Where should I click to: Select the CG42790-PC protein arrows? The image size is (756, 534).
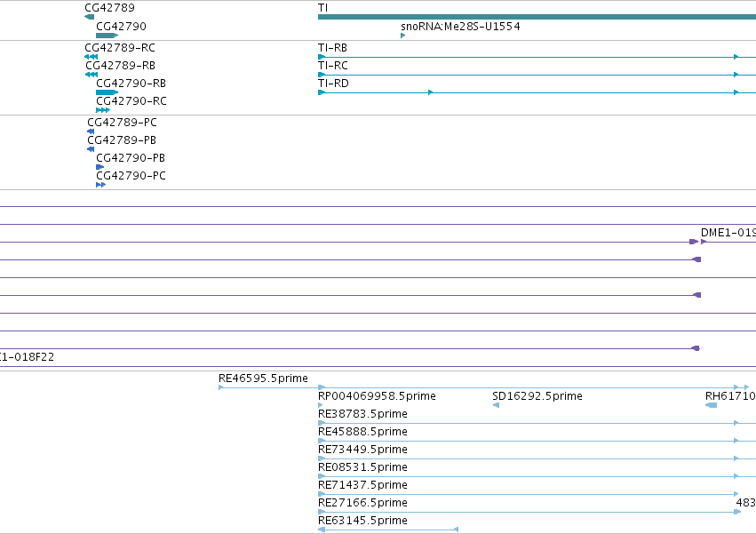pyautogui.click(x=100, y=185)
